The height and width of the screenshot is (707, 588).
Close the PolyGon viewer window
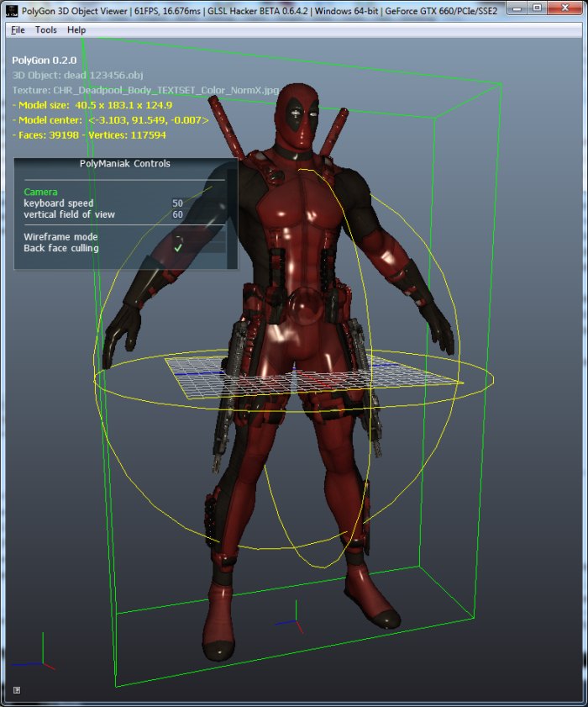564,8
